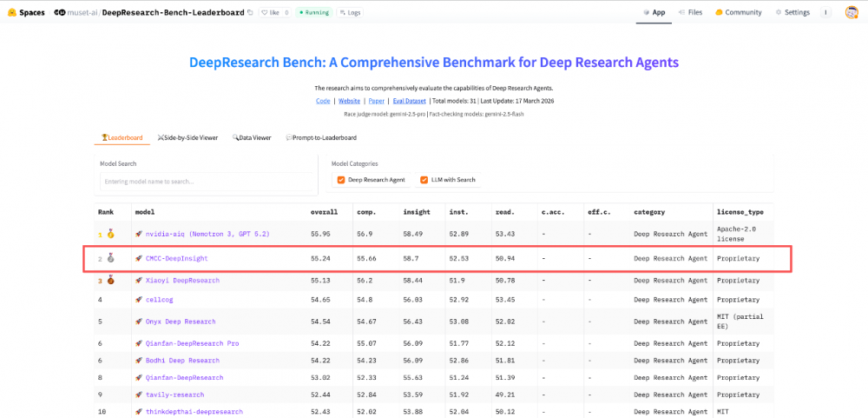This screenshot has height=418, width=868.
Task: Open the three-dot more options menu
Action: pyautogui.click(x=825, y=12)
